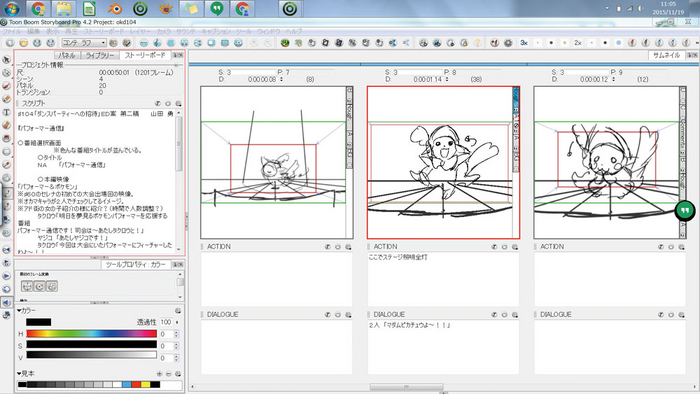This screenshot has width=700, height=394.
Task: Click the gear settings toolbar icon
Action: click(508, 43)
